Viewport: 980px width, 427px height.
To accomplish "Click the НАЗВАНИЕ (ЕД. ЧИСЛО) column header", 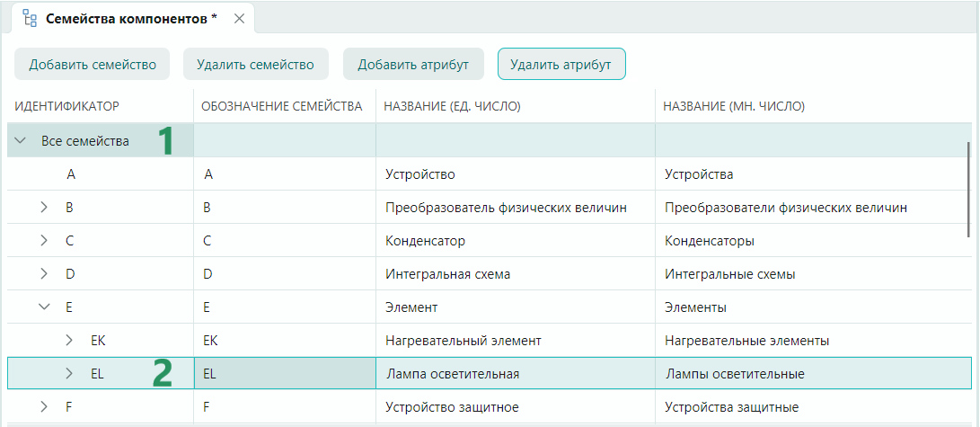I will 452,107.
